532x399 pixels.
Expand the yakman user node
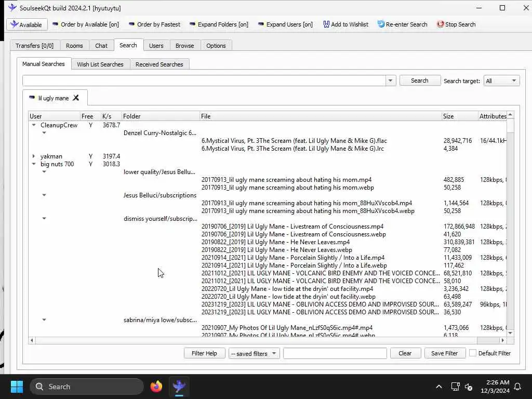click(34, 156)
